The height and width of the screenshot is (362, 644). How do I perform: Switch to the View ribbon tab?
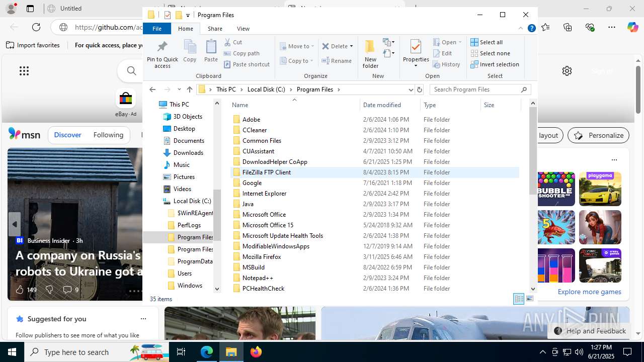(243, 29)
